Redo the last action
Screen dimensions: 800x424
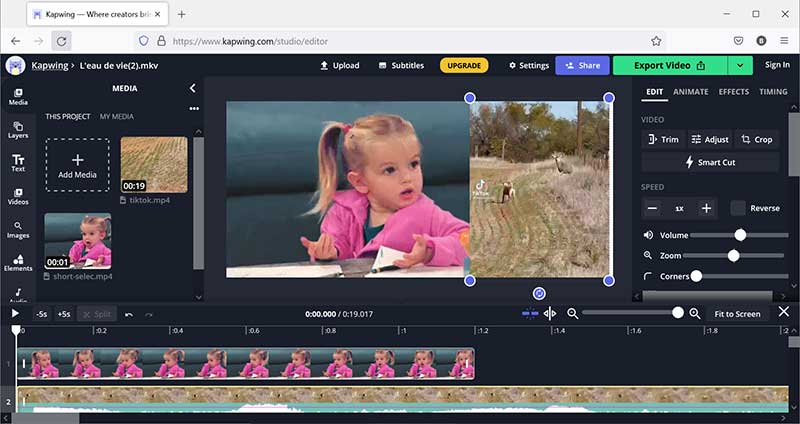coord(148,314)
